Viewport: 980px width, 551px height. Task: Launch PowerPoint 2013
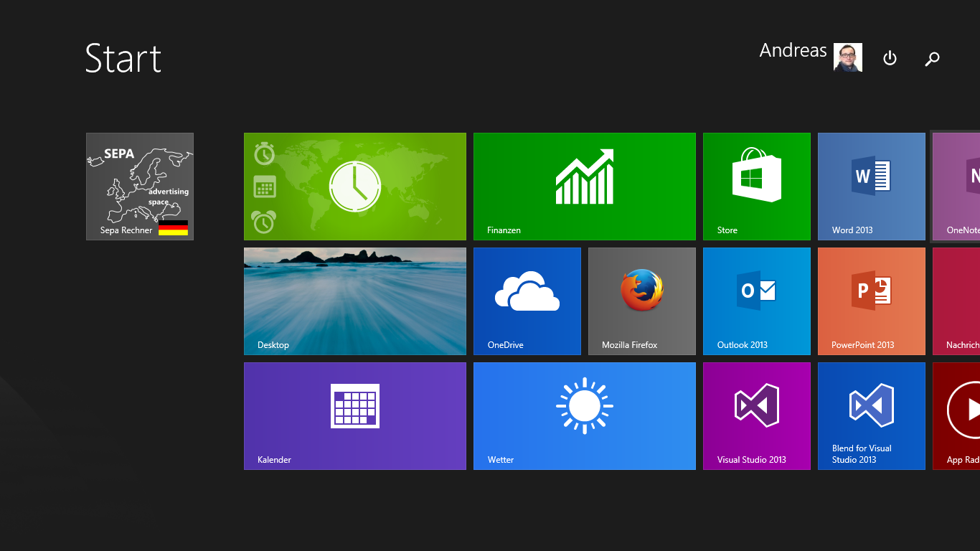tap(872, 301)
